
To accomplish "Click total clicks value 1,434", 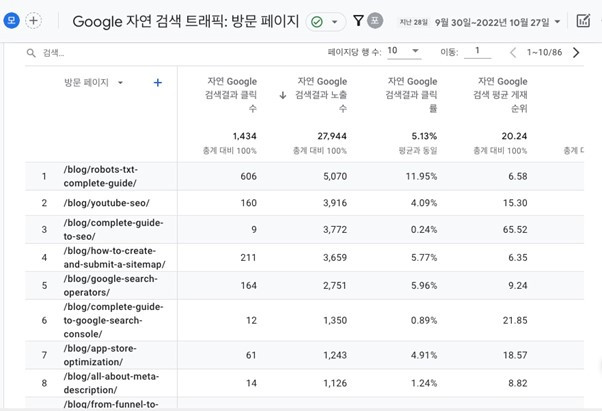I will pyautogui.click(x=244, y=136).
